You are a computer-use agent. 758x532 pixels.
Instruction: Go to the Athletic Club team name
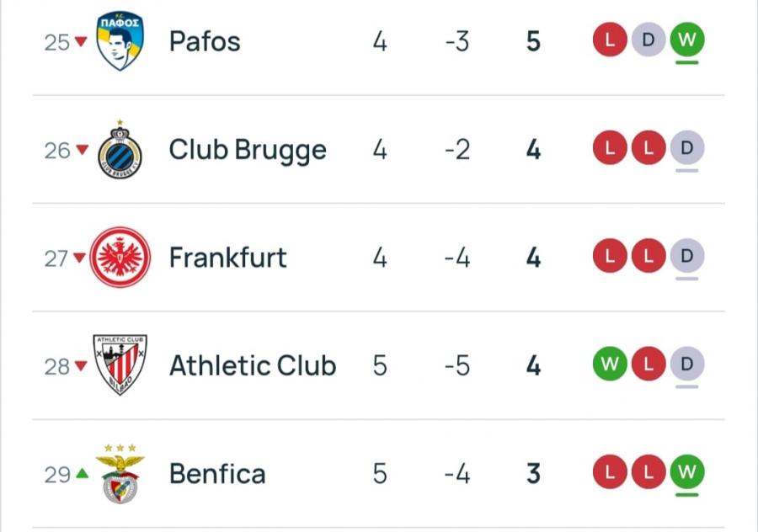click(x=253, y=365)
